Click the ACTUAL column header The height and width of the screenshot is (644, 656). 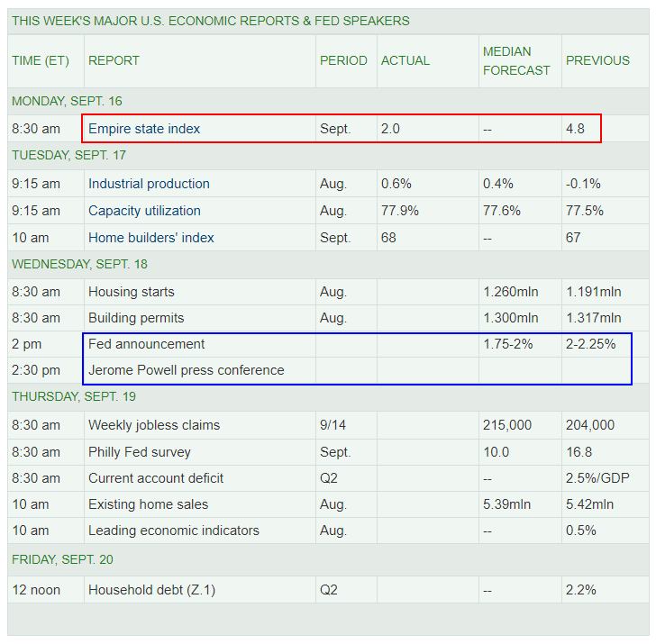click(405, 60)
